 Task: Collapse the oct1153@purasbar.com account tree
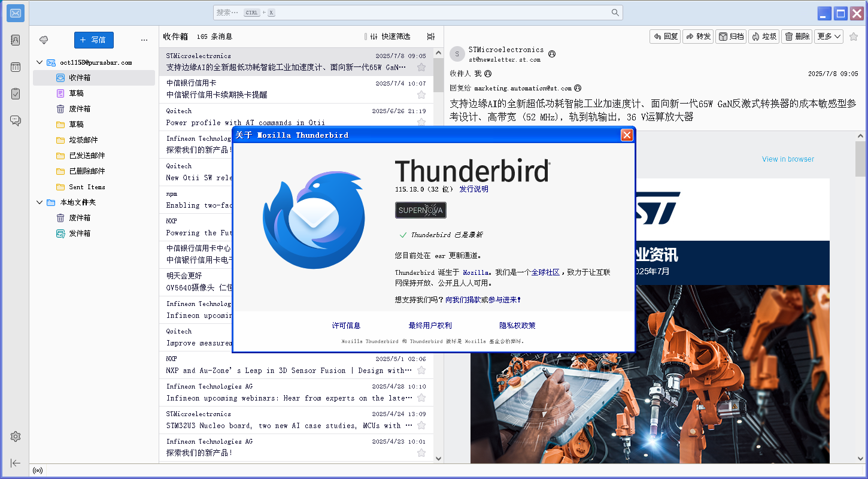(x=40, y=62)
